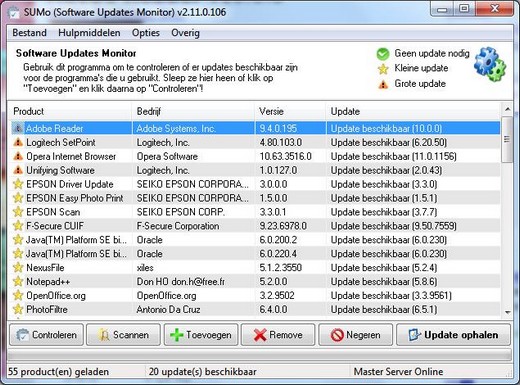The image size is (520, 385).
Task: Click the star icon beside F-Secure CUIF
Action: 18,226
